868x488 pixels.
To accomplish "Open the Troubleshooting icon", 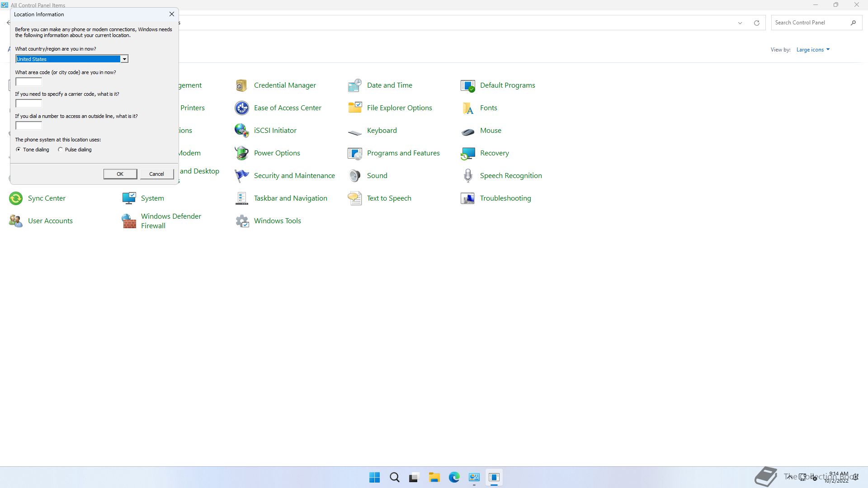I will [x=468, y=198].
